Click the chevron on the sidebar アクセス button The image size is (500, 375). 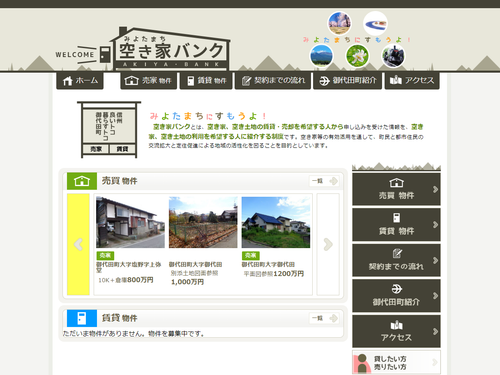click(435, 331)
